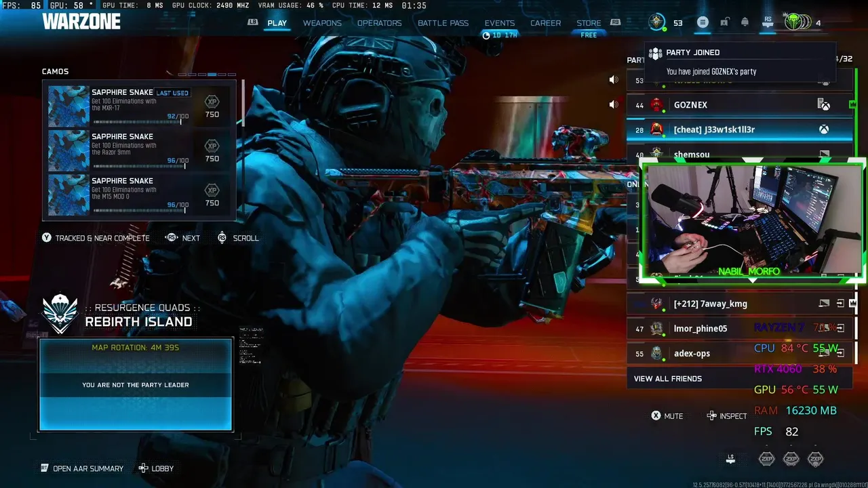The image size is (868, 488).
Task: Click the Xbox platform icon on J33w1sk1ll3r row
Action: pyautogui.click(x=824, y=129)
